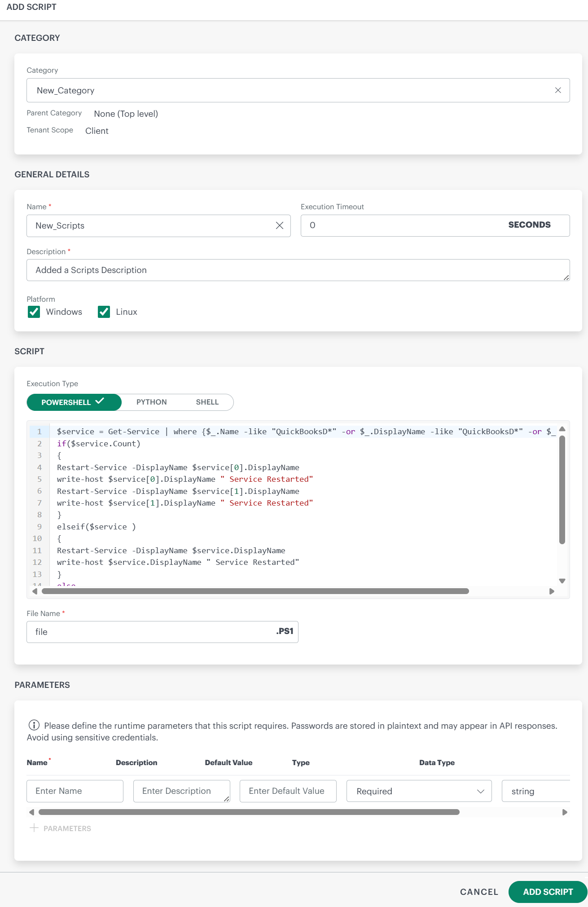Click code editor scroll-up arrow
588x907 pixels.
pos(562,429)
